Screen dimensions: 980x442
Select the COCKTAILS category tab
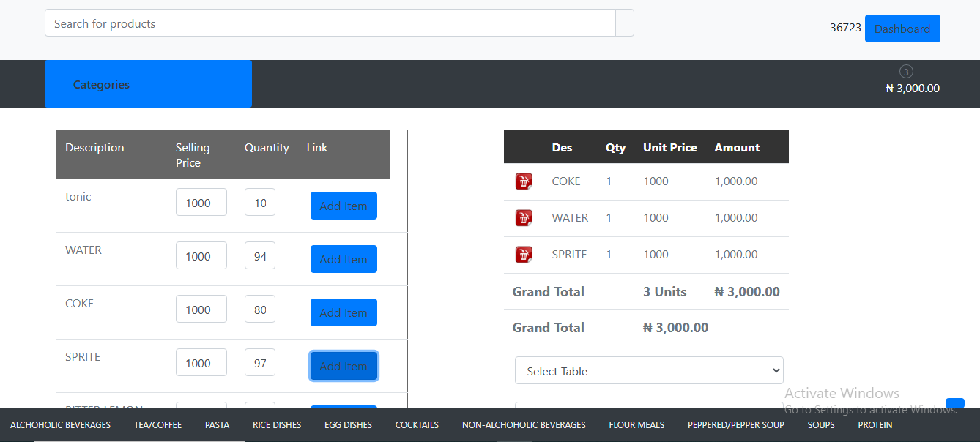[x=417, y=425]
